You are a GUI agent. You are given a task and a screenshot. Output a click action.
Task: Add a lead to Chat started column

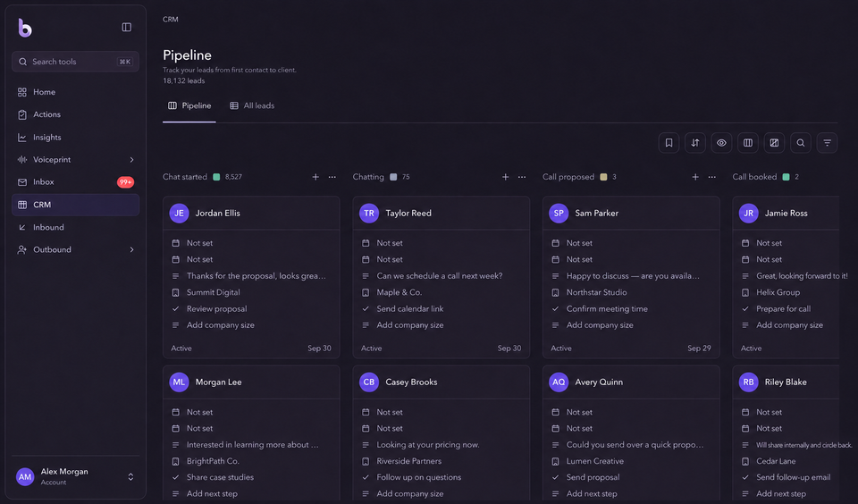pos(315,177)
